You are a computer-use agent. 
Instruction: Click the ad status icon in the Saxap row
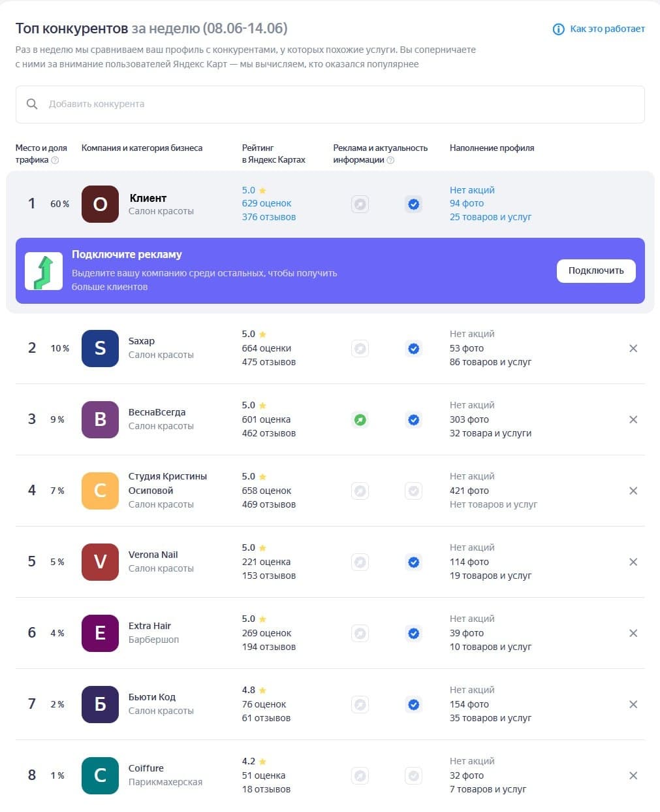(x=360, y=349)
